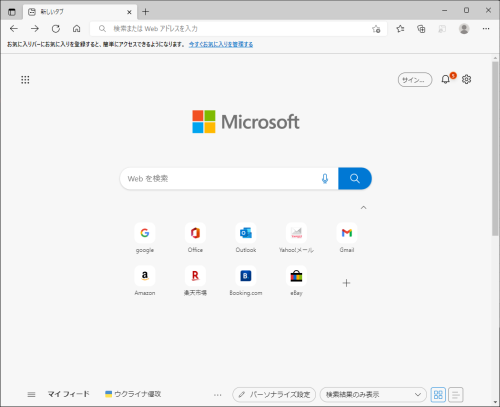Open notifications bell icon
Viewport: 500px width, 407px height.
tap(445, 79)
